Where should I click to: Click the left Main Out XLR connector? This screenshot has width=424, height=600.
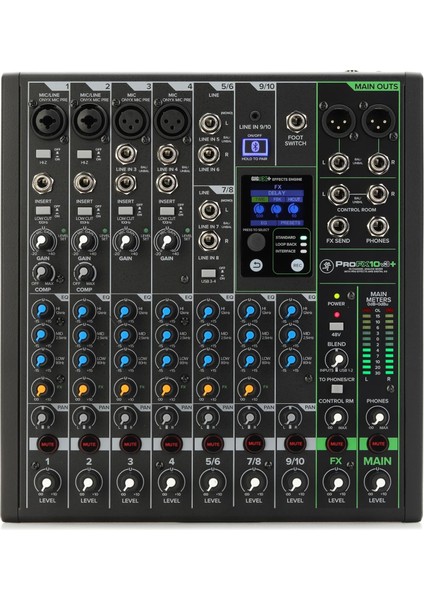pyautogui.click(x=338, y=120)
